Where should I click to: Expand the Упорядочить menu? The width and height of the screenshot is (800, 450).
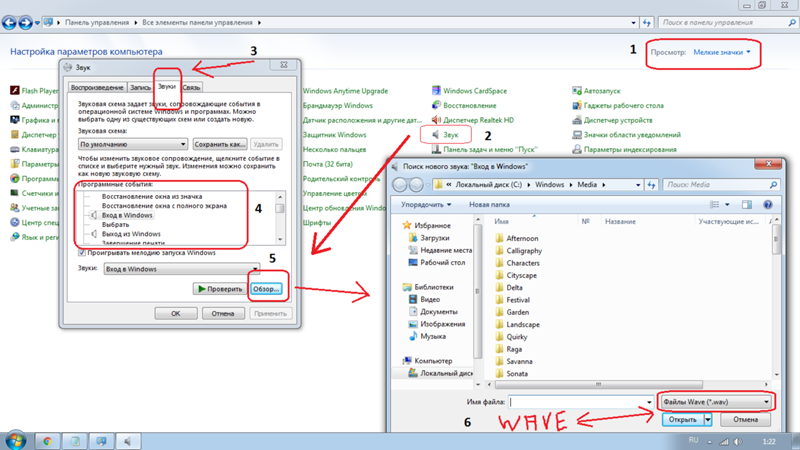click(426, 205)
